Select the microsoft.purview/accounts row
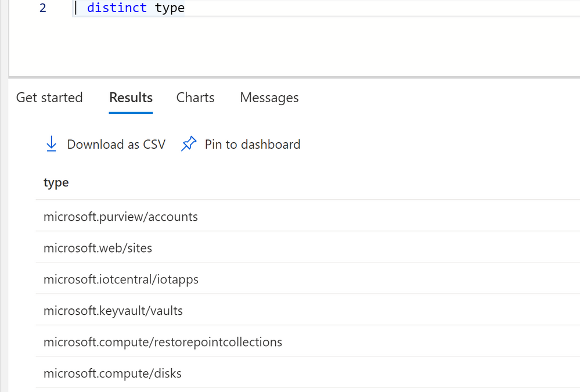Screen dimensions: 580x392 click(x=308, y=216)
